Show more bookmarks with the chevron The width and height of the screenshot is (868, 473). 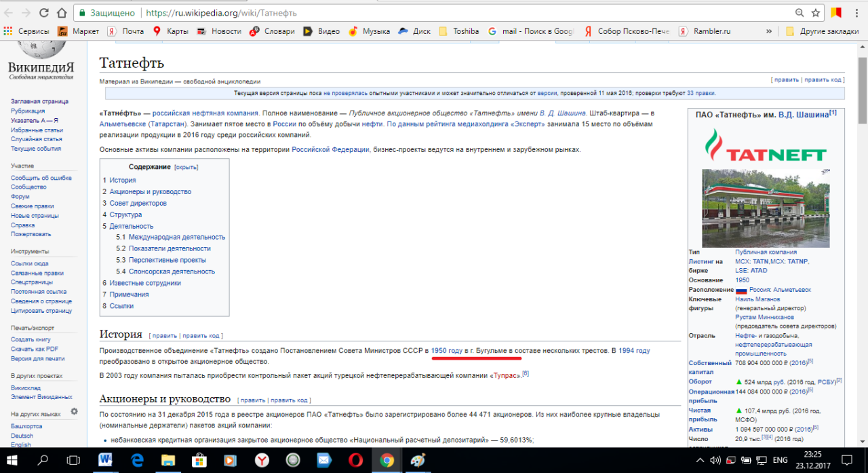[769, 31]
